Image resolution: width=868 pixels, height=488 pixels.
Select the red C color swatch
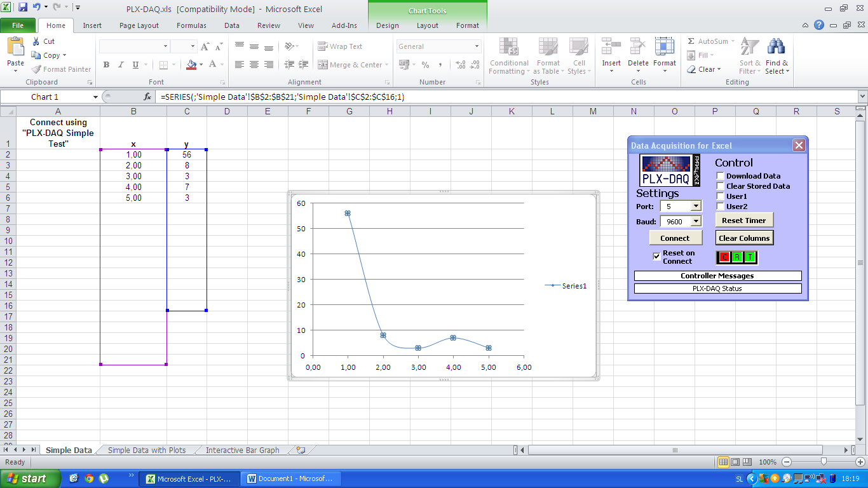tap(724, 257)
